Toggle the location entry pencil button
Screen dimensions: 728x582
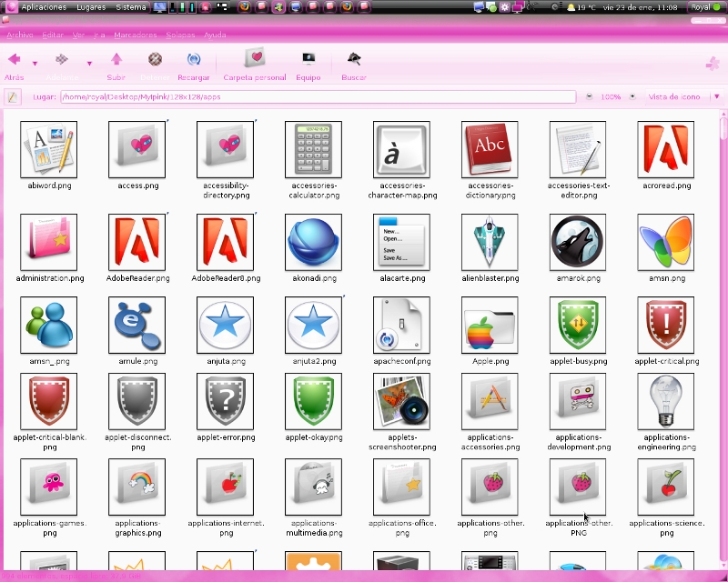(12, 97)
